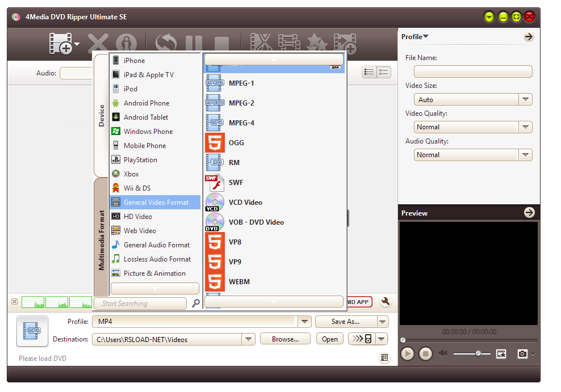Open the Add file dropdown arrow in toolbar
Image resolution: width=561 pixels, height=392 pixels.
(77, 44)
